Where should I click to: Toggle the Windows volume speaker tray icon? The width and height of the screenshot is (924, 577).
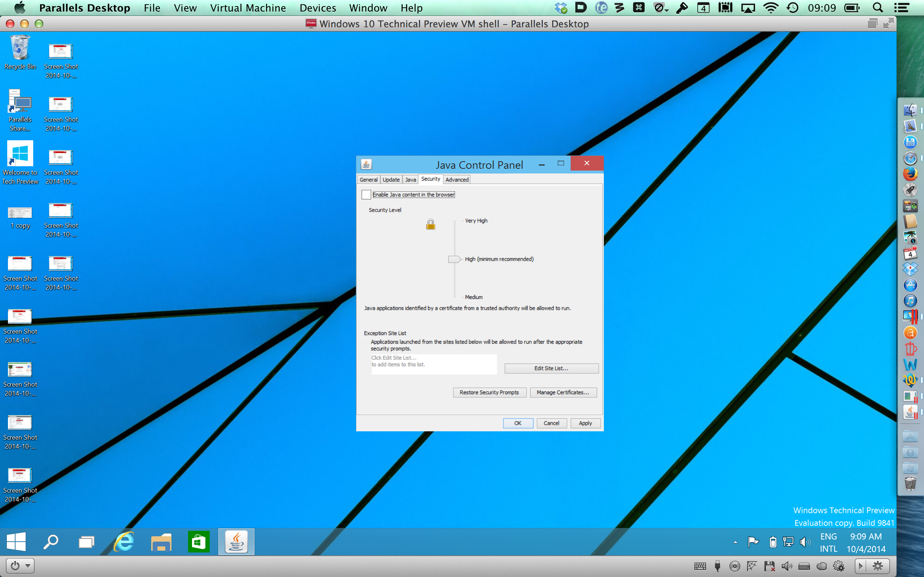pos(805,542)
